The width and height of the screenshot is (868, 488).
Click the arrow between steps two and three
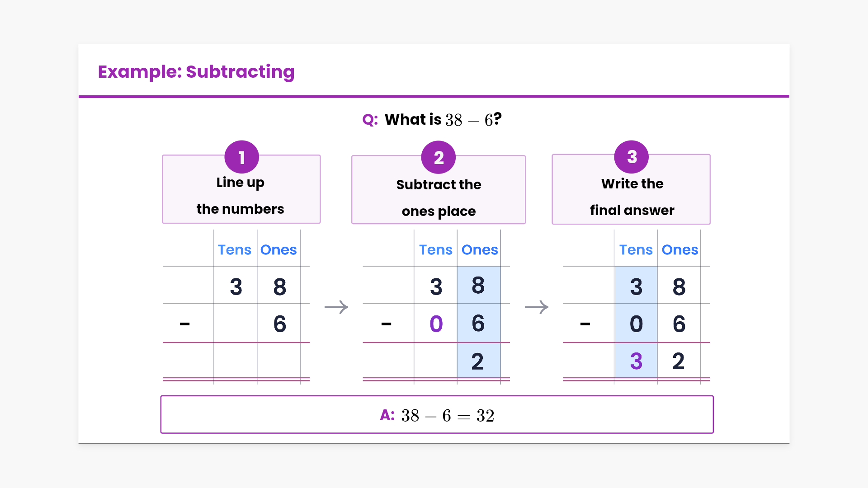point(536,307)
